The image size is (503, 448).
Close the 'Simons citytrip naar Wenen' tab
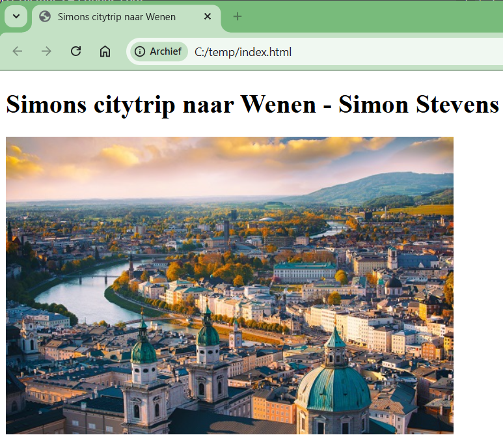[x=208, y=16]
